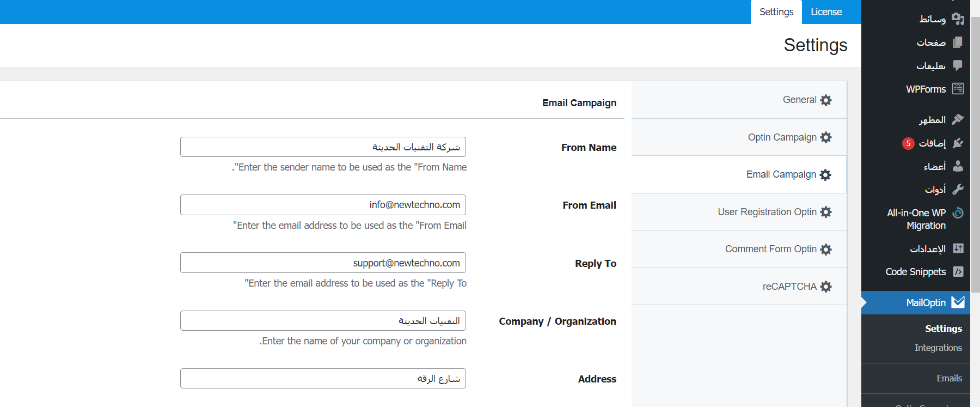
Task: Open the Comment Form Optin section
Action: (770, 249)
